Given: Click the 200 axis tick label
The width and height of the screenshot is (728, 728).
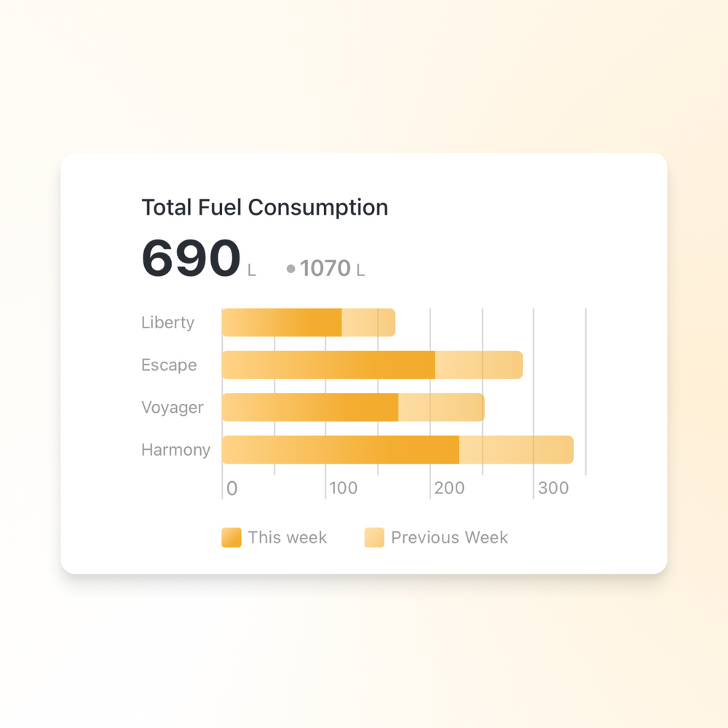Looking at the screenshot, I should tap(449, 488).
